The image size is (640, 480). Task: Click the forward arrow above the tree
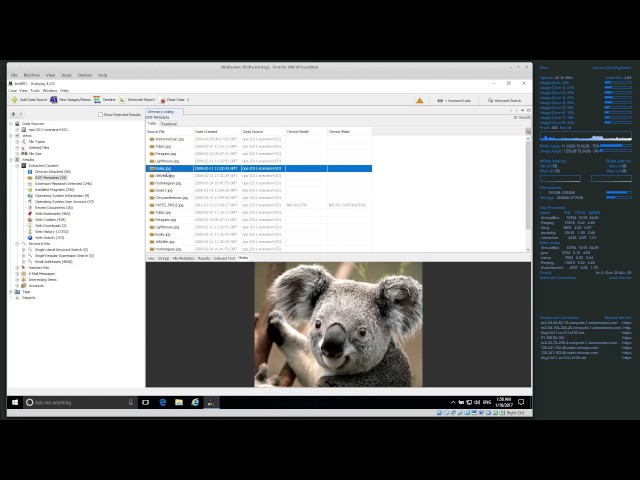[x=21, y=114]
